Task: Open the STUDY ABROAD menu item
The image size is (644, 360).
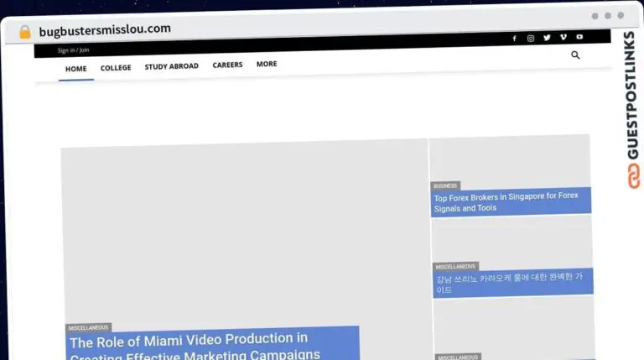Action: pos(171,67)
